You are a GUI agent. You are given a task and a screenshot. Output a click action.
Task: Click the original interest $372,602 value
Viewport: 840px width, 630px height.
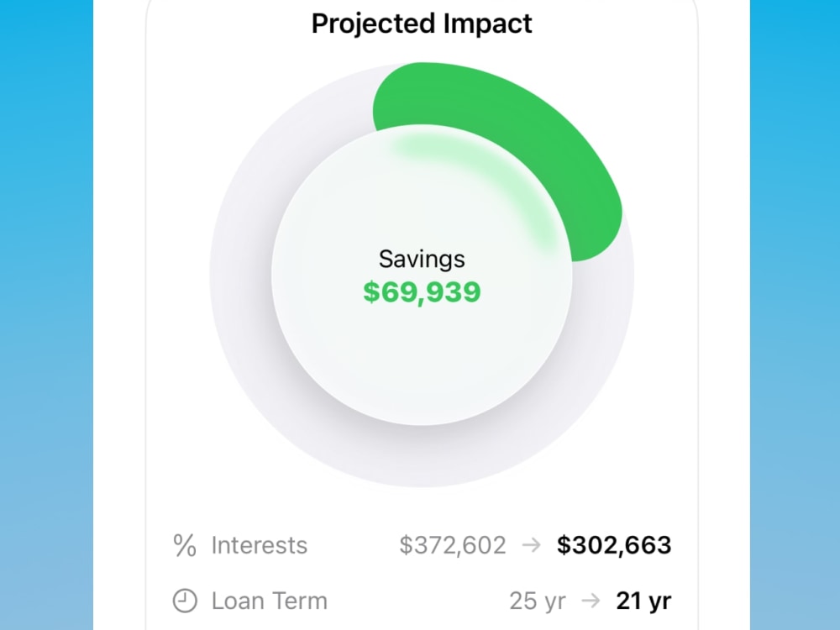tap(453, 545)
